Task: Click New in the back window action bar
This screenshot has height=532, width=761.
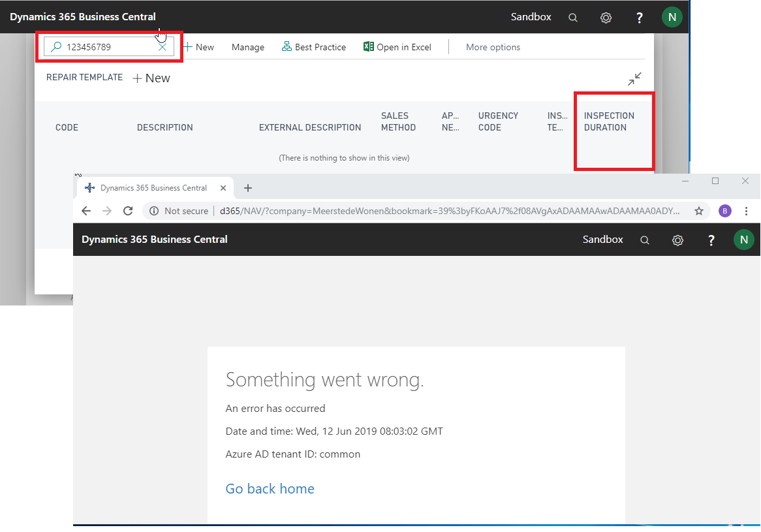Action: click(x=198, y=47)
